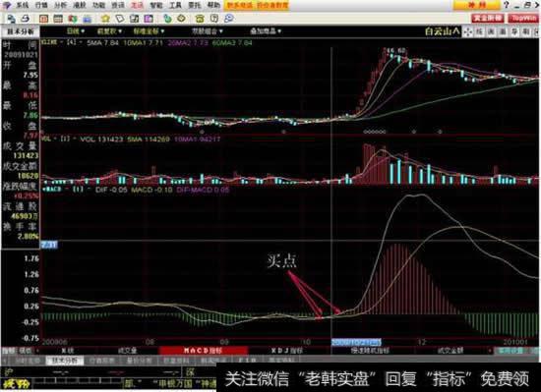Click the 16.60 high price label

[x=395, y=51]
